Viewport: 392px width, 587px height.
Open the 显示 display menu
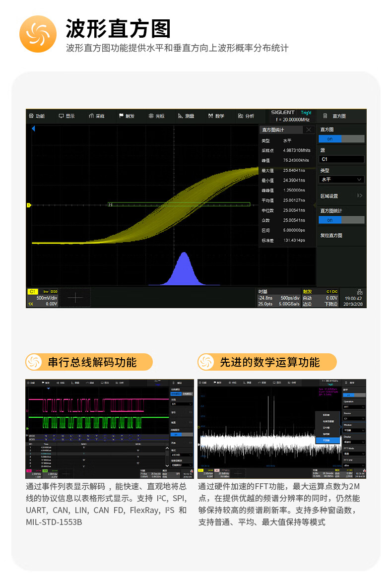tap(66, 116)
